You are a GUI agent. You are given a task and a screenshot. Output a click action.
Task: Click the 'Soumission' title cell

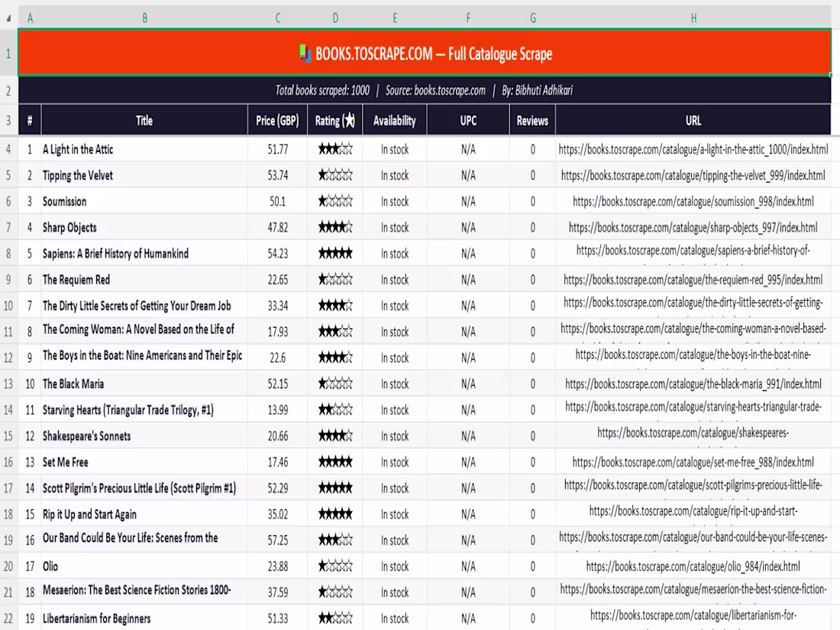[144, 202]
